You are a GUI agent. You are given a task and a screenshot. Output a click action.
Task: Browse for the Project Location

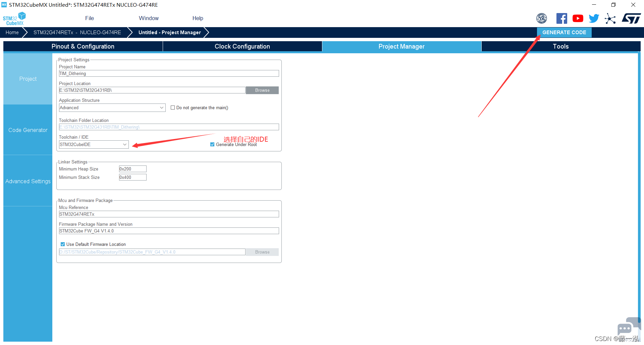coord(262,90)
